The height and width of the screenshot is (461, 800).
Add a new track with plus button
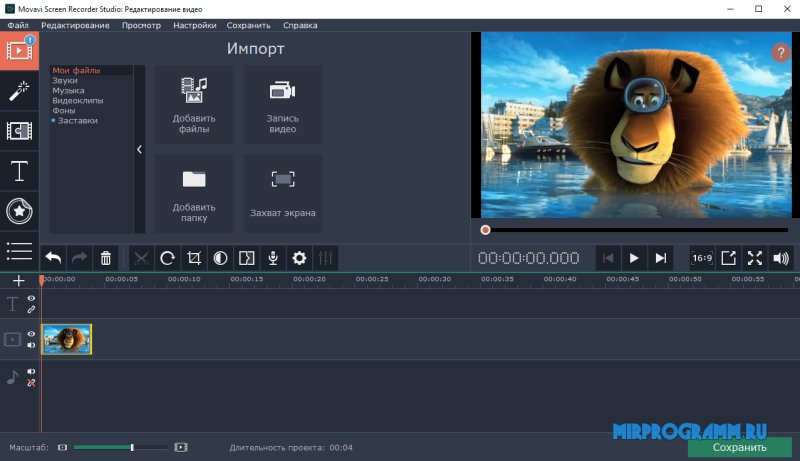click(18, 280)
